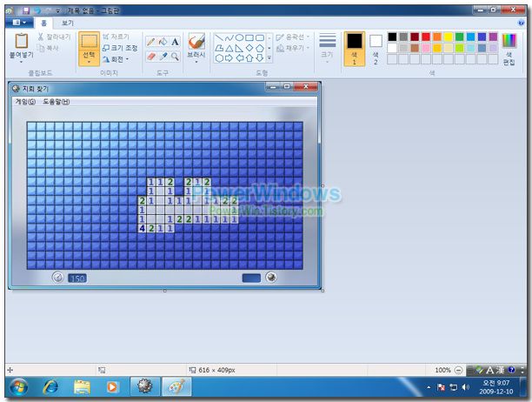Pick the red color swatch
The height and width of the screenshot is (402, 532).
(x=426, y=37)
